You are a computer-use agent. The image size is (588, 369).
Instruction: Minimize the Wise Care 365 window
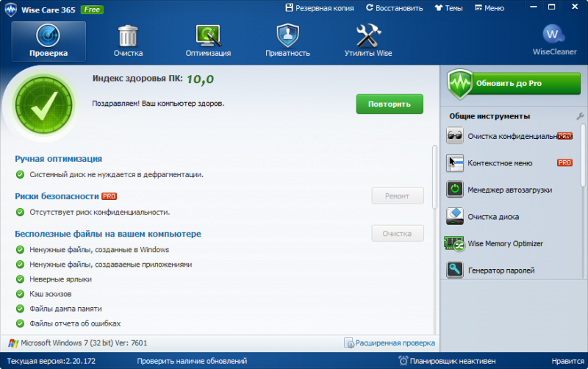pyautogui.click(x=534, y=7)
